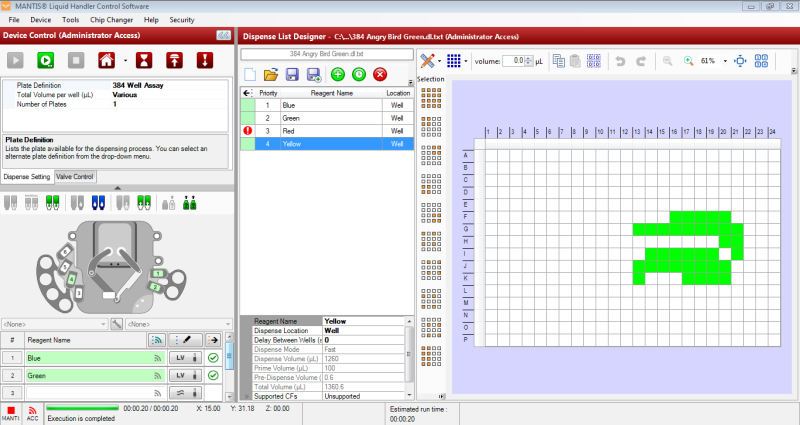
Task: Select the Dispense Setting tab
Action: pyautogui.click(x=27, y=177)
